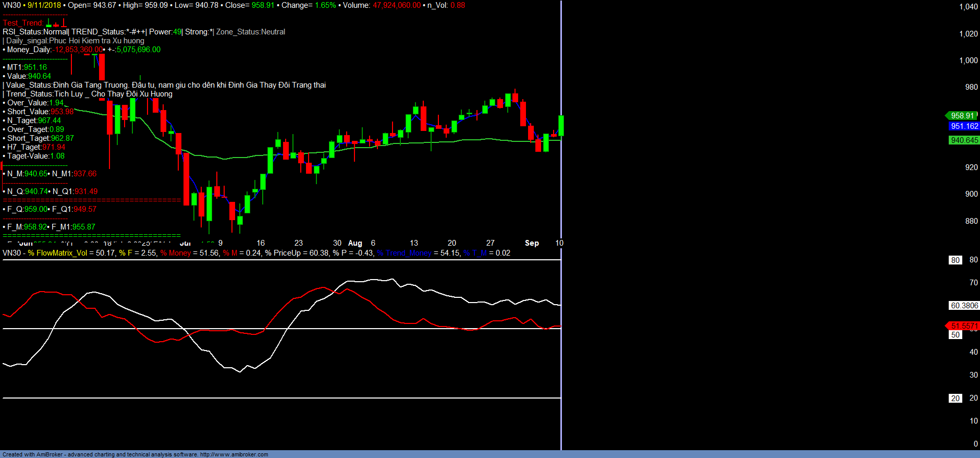Click the Aug month label on date axis
This screenshot has height=458, width=980.
355,243
